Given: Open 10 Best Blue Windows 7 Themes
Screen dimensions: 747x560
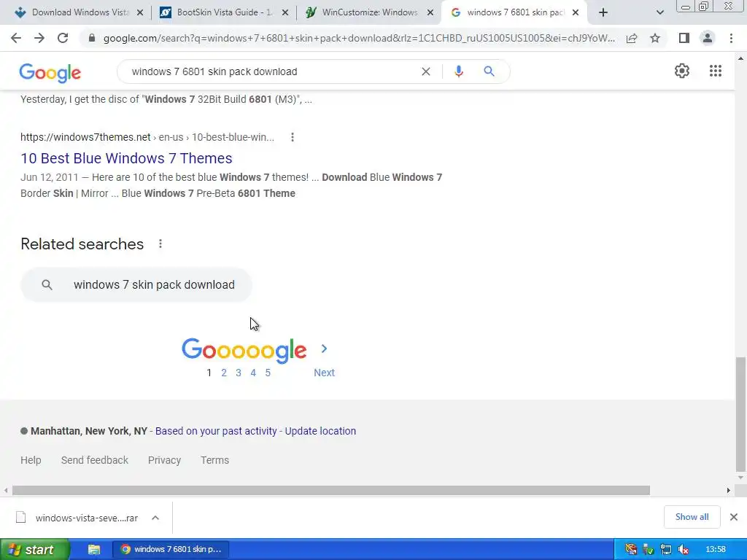Looking at the screenshot, I should [x=126, y=158].
